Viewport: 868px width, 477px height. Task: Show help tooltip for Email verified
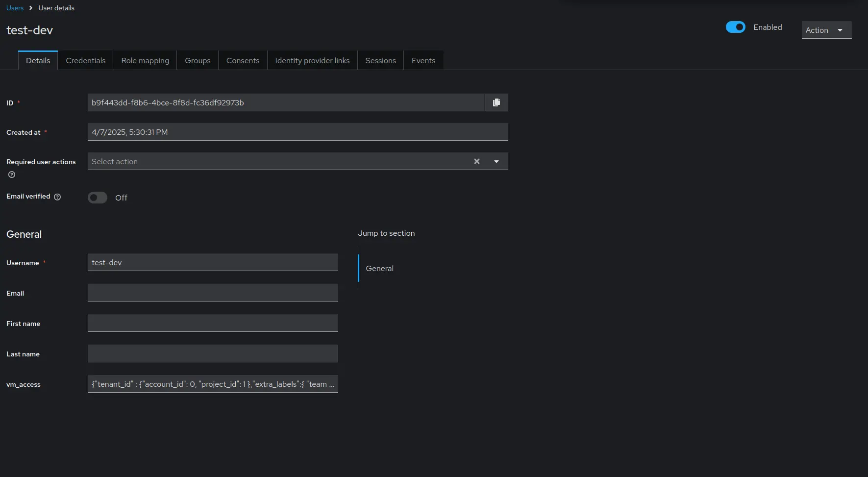click(x=57, y=197)
